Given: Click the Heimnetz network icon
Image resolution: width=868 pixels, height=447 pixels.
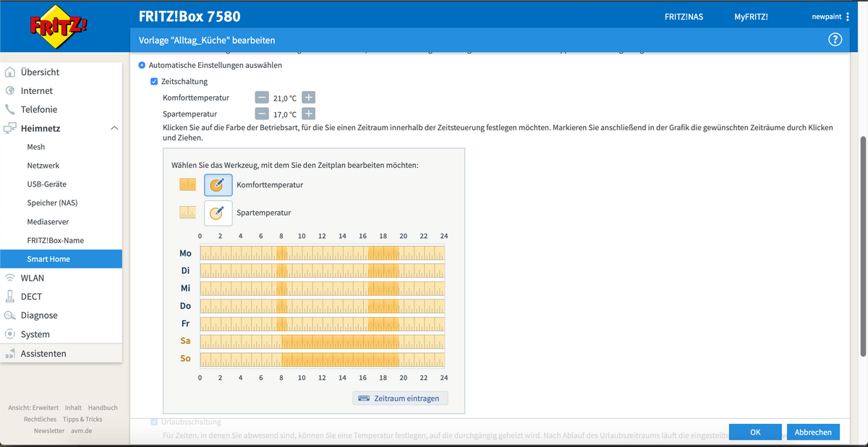Looking at the screenshot, I should click(x=10, y=129).
